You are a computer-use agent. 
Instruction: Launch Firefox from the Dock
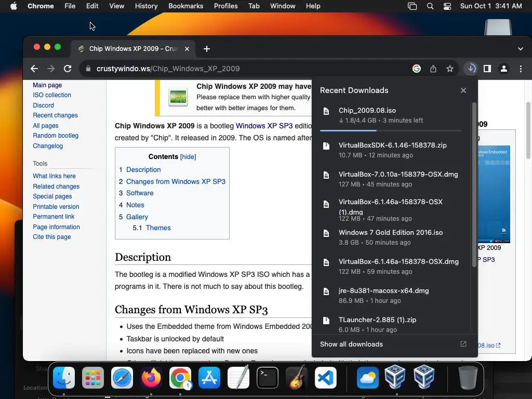(151, 378)
